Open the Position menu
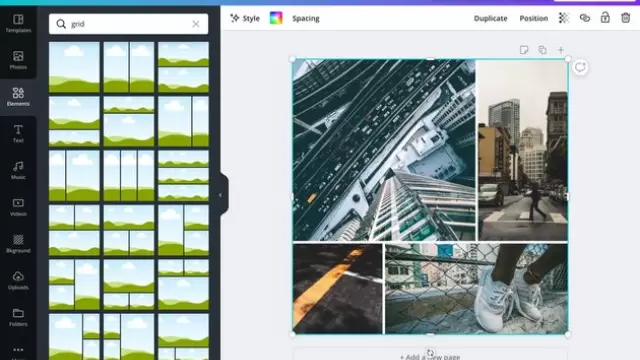640x360 pixels. click(x=533, y=18)
